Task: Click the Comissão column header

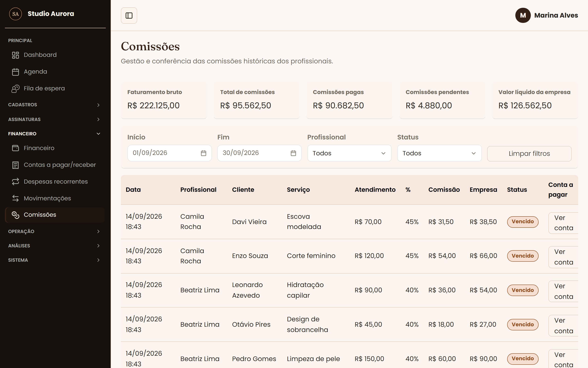Action: pyautogui.click(x=444, y=190)
